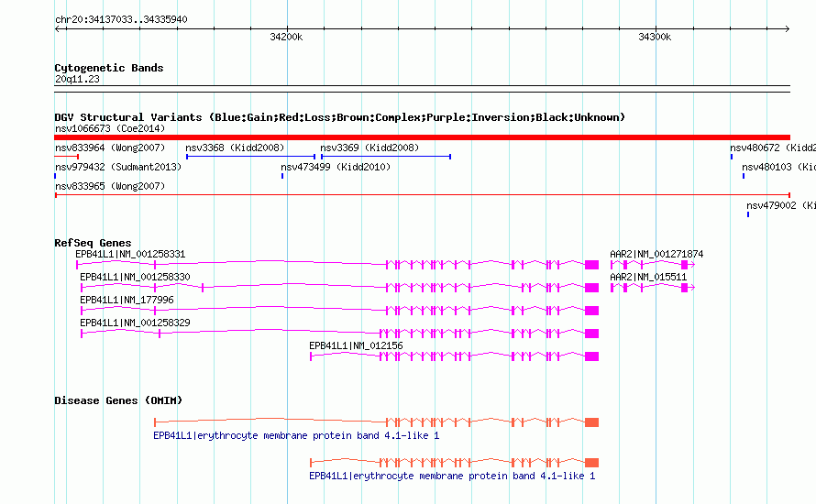Open the nsv480103 variant label
Viewport: 816px width, 504px height.
coord(778,167)
